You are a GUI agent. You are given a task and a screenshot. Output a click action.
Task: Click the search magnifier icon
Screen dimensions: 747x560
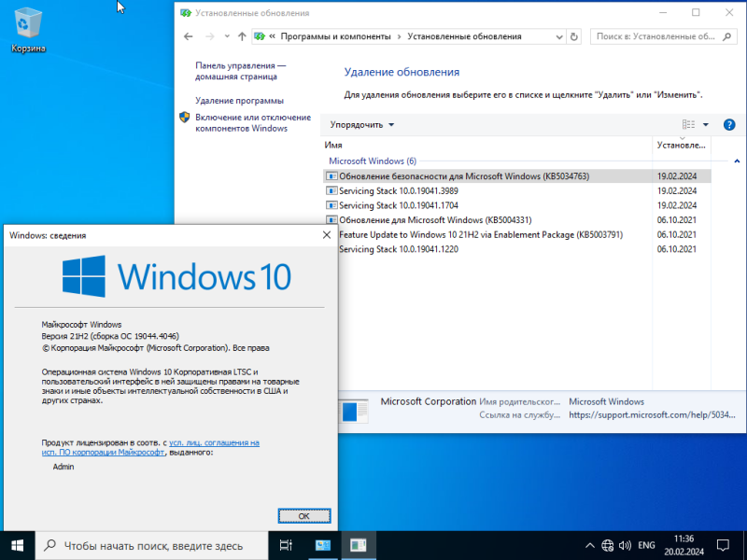click(x=726, y=36)
